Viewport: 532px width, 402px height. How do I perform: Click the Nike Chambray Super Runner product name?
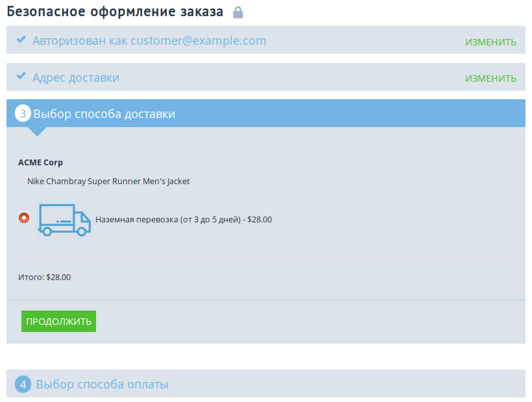[x=108, y=181]
